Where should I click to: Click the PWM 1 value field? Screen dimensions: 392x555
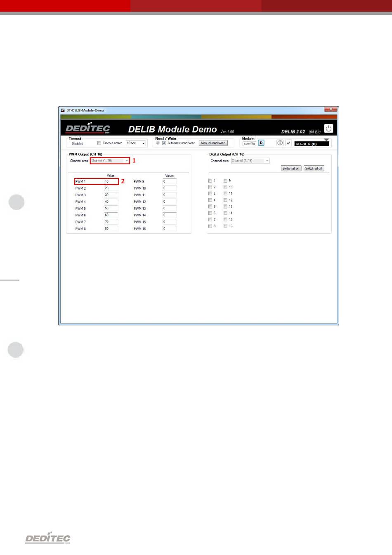click(111, 181)
